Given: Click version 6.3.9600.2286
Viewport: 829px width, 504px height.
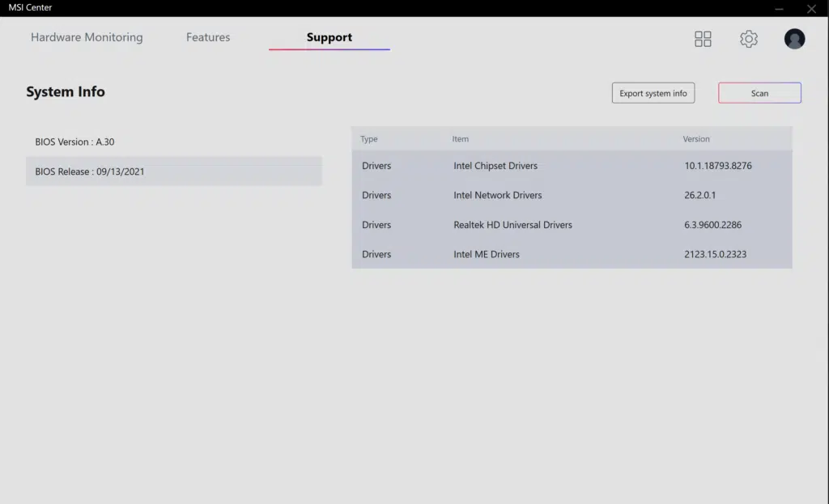Looking at the screenshot, I should [712, 225].
